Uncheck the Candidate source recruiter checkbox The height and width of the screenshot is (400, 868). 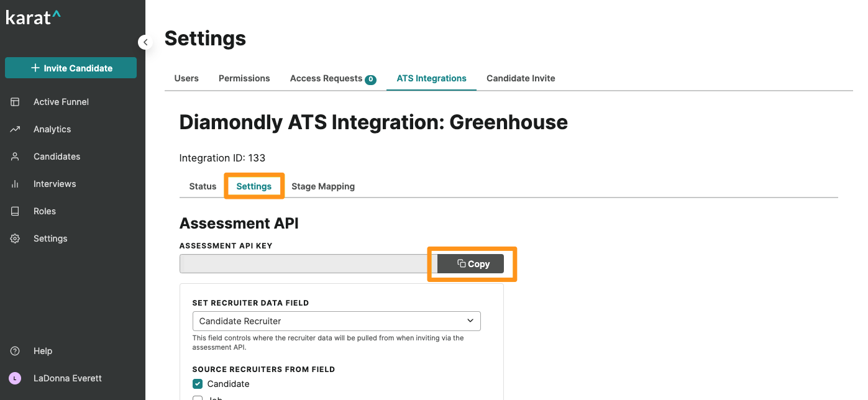point(198,384)
